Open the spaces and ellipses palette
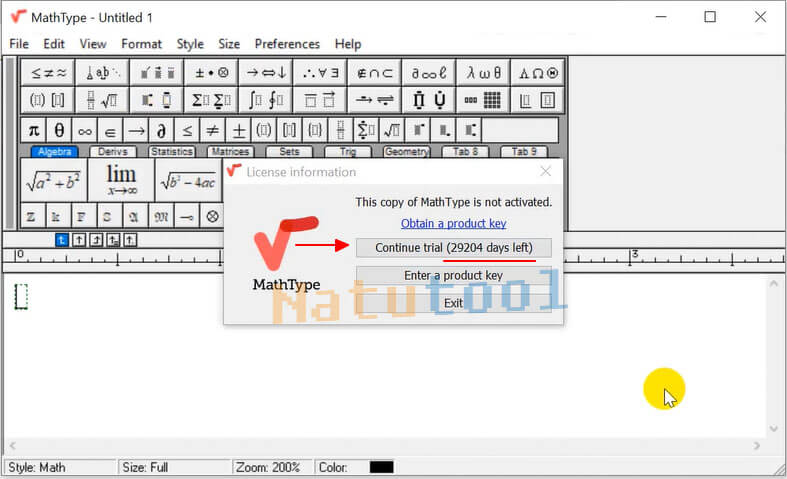 103,73
